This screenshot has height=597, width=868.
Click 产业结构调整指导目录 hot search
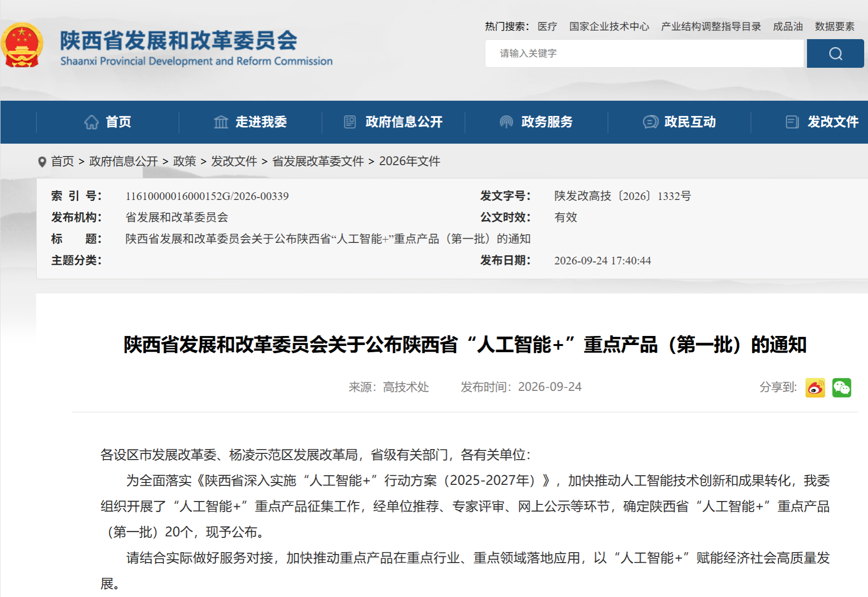point(711,26)
